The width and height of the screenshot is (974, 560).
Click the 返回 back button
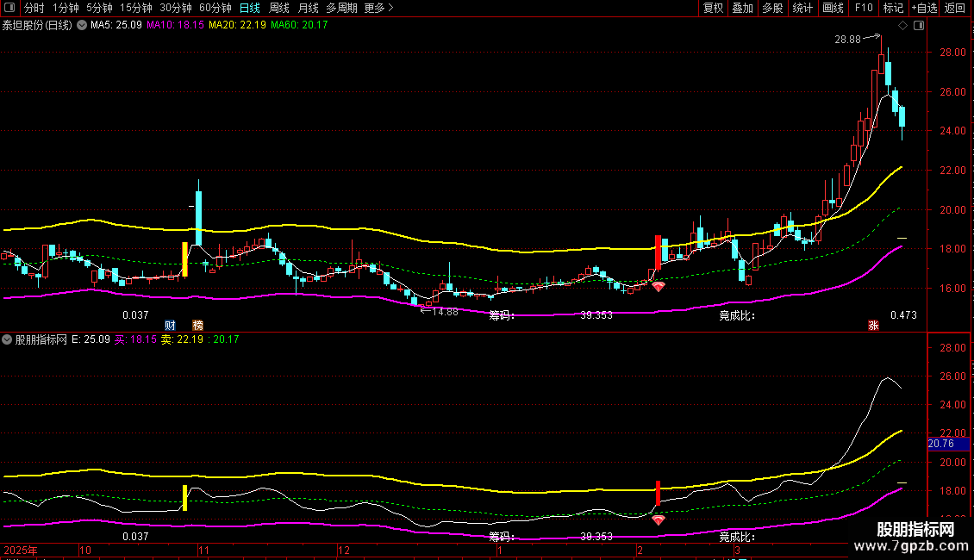955,8
